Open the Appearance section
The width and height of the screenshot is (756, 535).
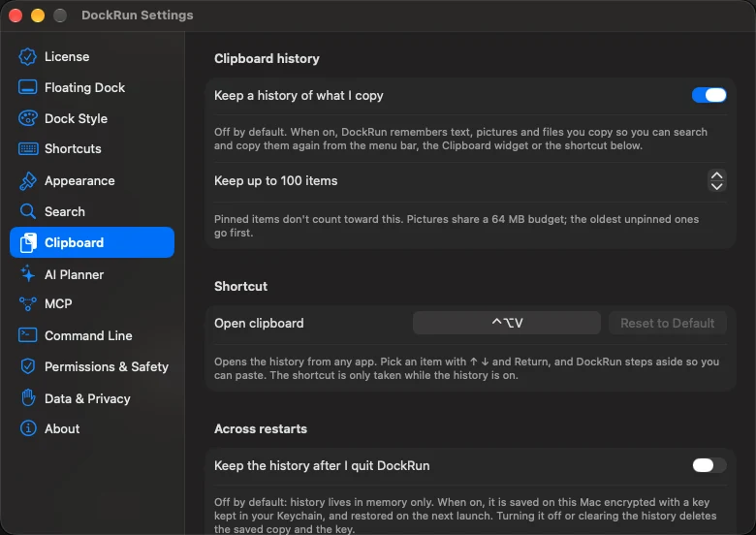click(x=79, y=180)
